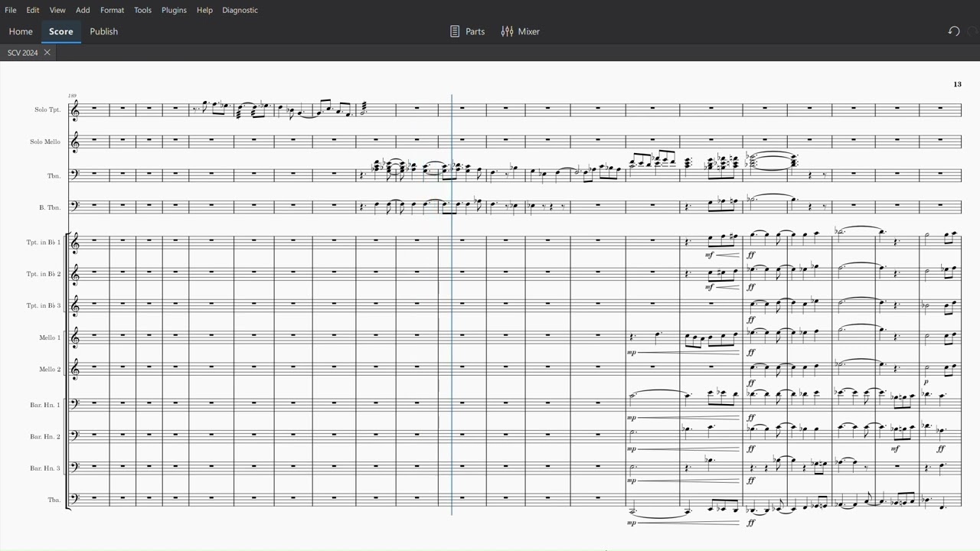Click the Tba. staff label
Viewport: 980px width, 551px height.
pyautogui.click(x=54, y=500)
